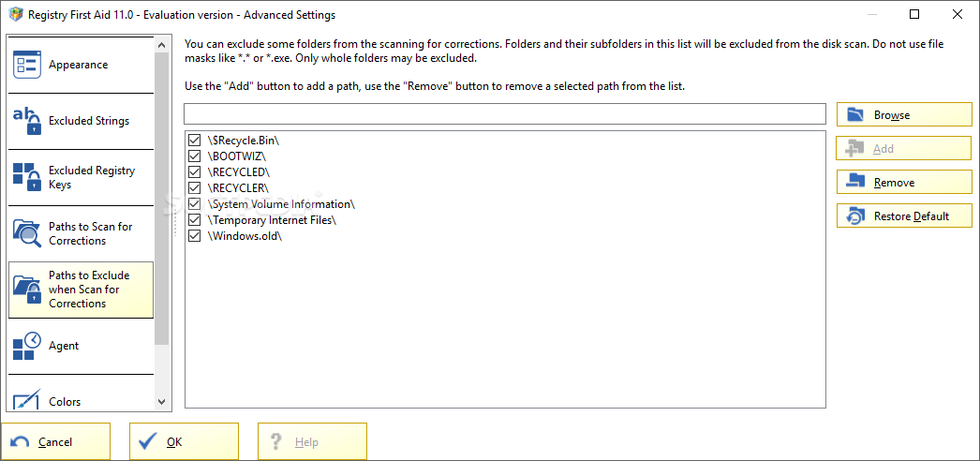Click sidebar scroll up arrow
Image resolution: width=980 pixels, height=461 pixels.
point(161,45)
